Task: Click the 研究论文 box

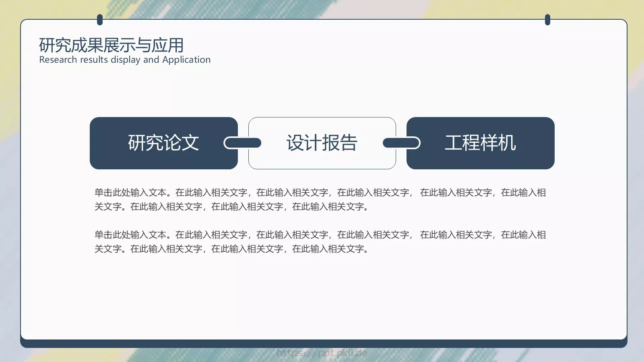Action: coord(164,143)
